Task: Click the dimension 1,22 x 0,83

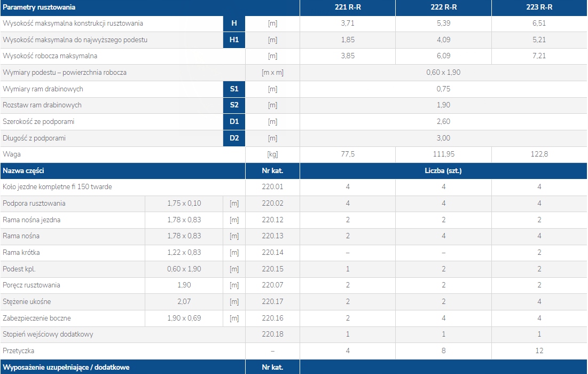Action: (184, 253)
